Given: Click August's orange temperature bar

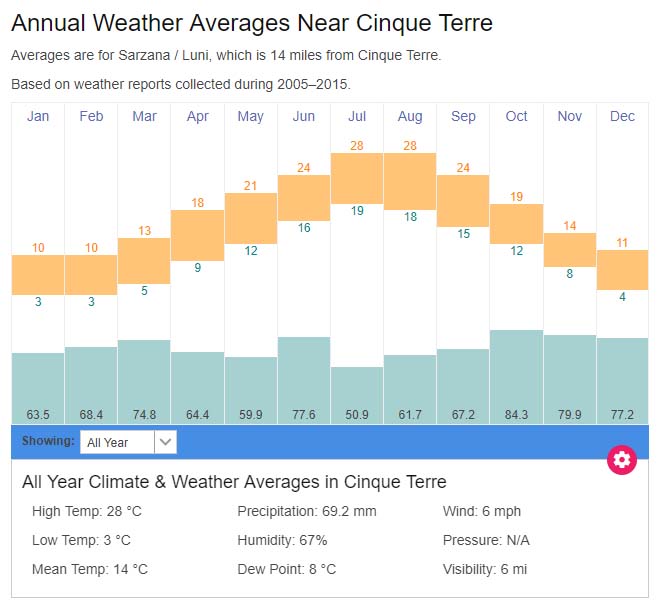Looking at the screenshot, I should pos(410,181).
